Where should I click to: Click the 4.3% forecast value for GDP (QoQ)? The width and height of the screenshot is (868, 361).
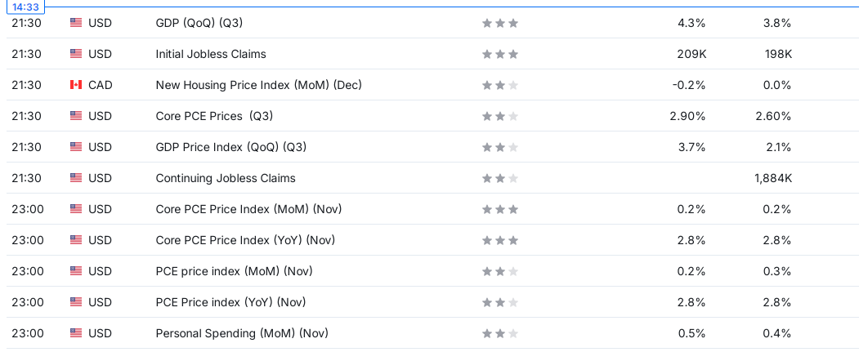(x=691, y=23)
